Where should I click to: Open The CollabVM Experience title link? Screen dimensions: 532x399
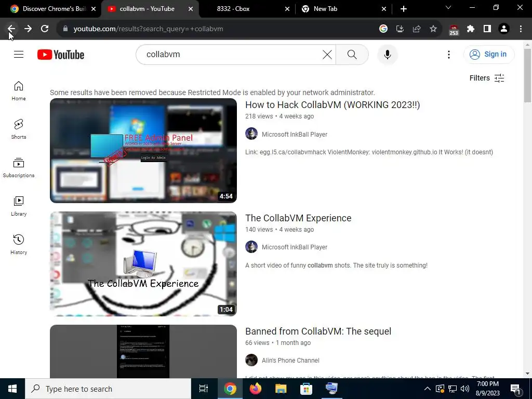(298, 218)
